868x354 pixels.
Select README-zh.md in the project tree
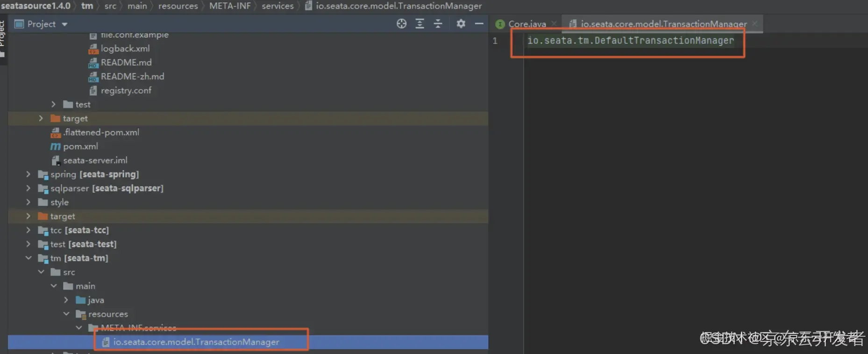(132, 77)
